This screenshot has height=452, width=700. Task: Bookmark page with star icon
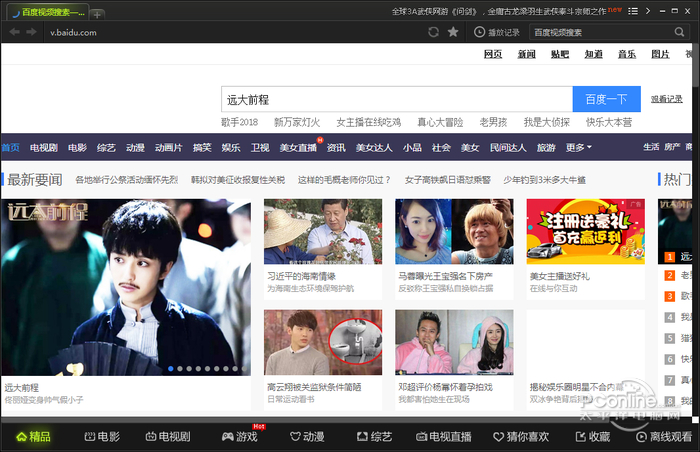(x=453, y=32)
